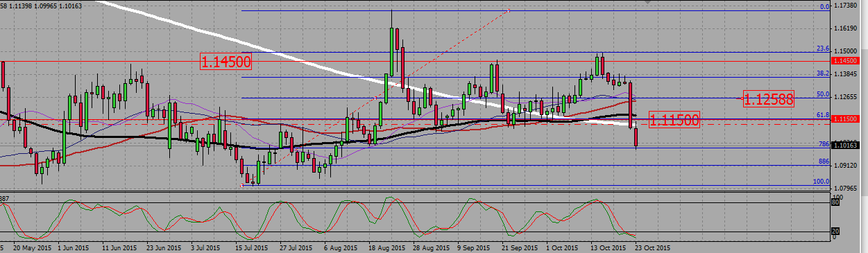This screenshot has height=253, width=868.
Task: Click the Fibonacci 100.0 level label
Action: 822,182
